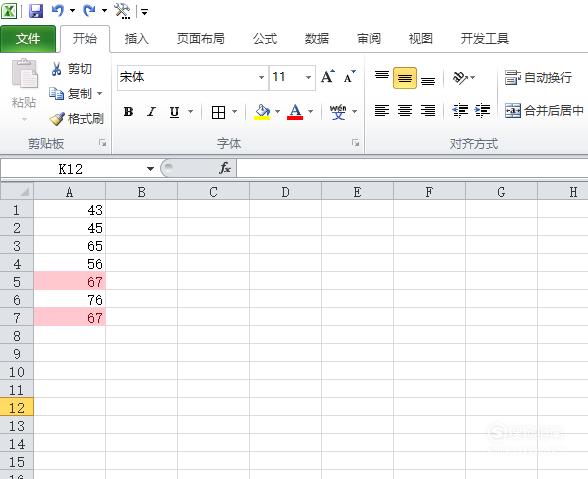This screenshot has width=588, height=479.
Task: Open the font name 宋体 dropdown
Action: tap(261, 77)
